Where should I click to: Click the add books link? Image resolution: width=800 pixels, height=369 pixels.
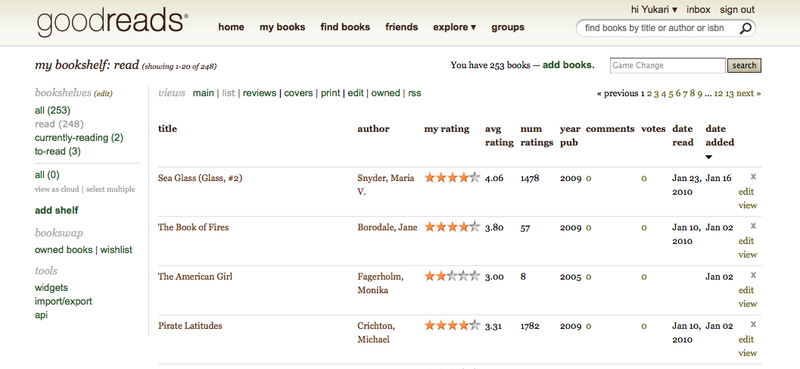[568, 65]
